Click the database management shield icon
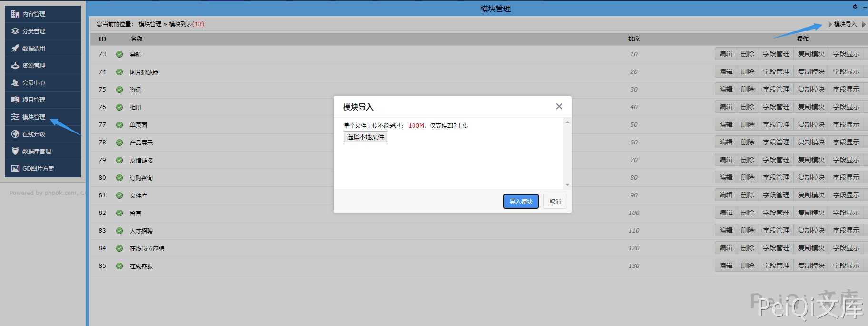Image resolution: width=868 pixels, height=326 pixels. pyautogui.click(x=15, y=151)
